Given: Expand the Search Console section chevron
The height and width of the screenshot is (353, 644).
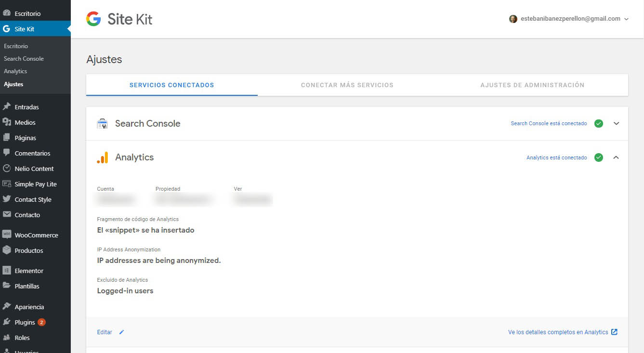Looking at the screenshot, I should pos(616,123).
